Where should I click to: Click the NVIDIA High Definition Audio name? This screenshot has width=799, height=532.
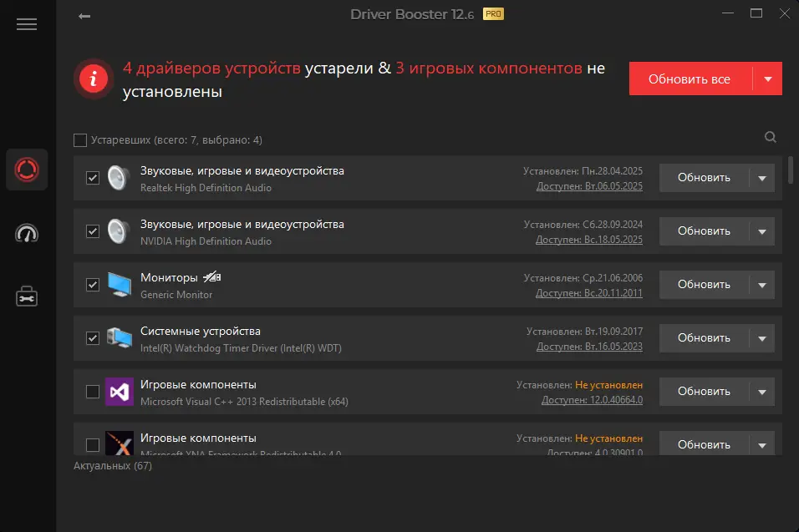[x=206, y=241]
